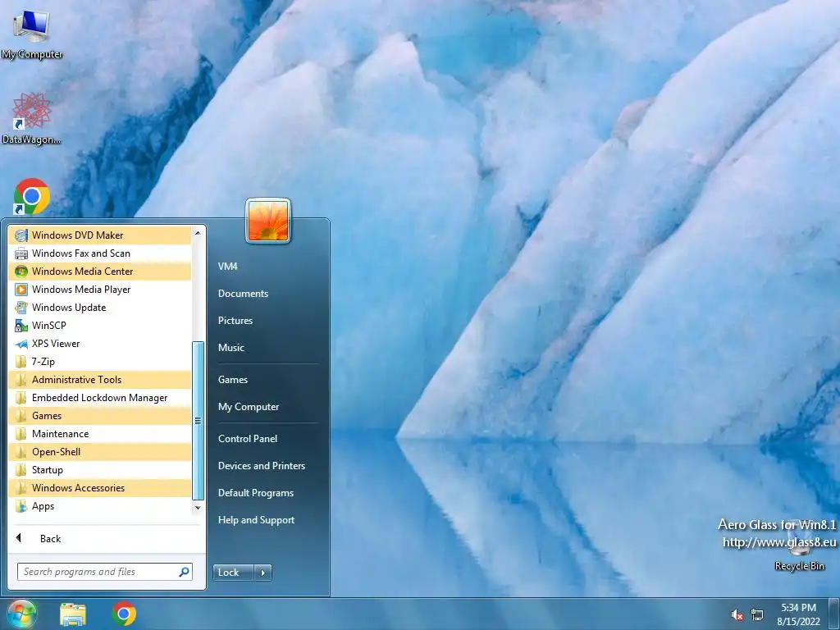Click the program list scroll down arrow

pyautogui.click(x=198, y=507)
